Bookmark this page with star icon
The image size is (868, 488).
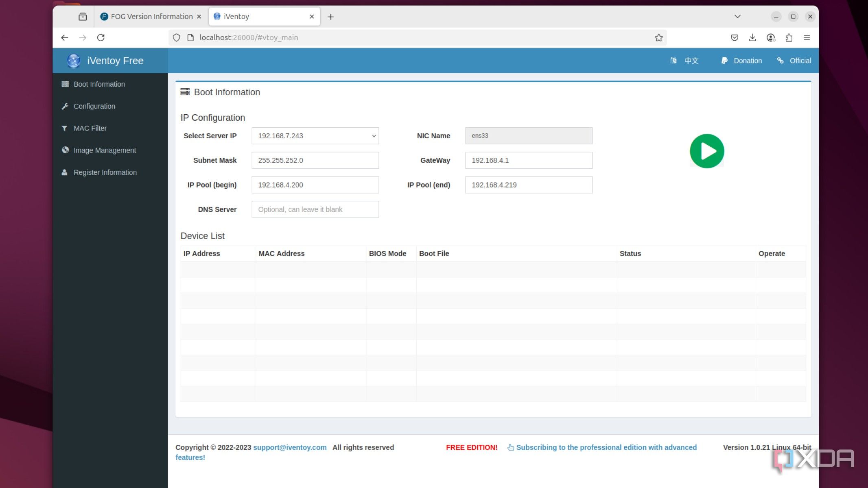click(x=659, y=37)
